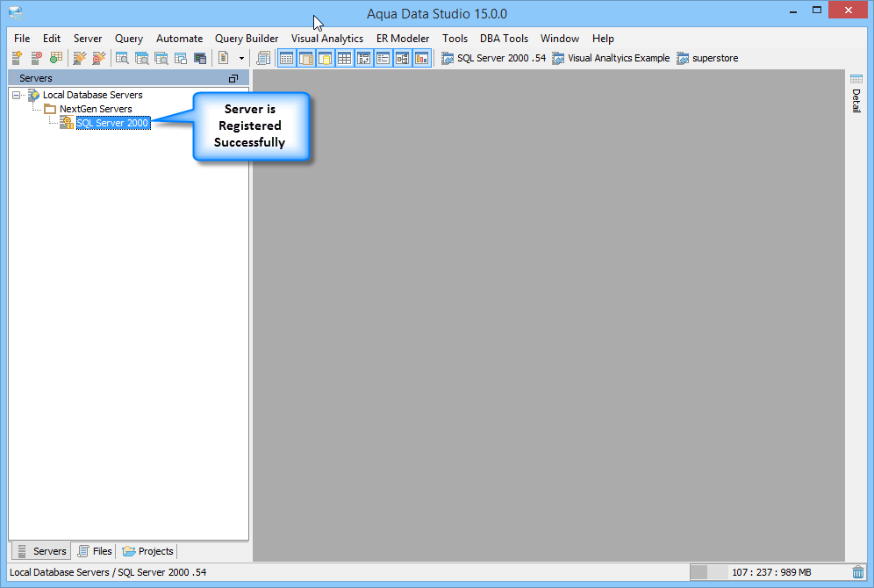Click the Disconnect plug icon with red minus
The image size is (874, 588).
pos(99,58)
